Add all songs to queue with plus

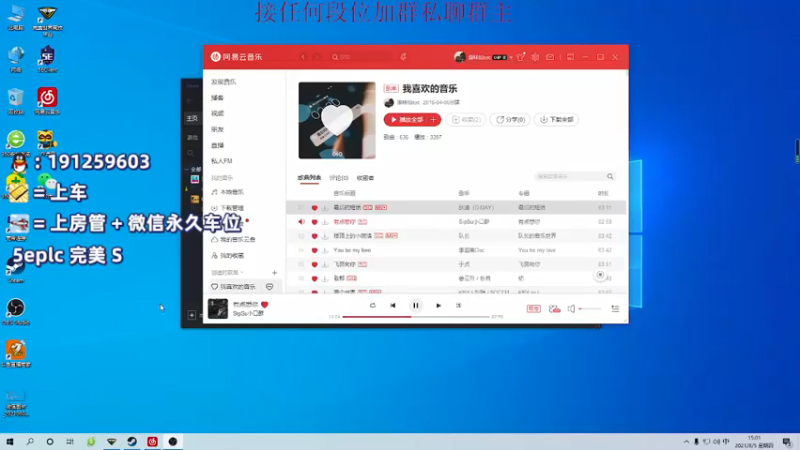point(433,120)
